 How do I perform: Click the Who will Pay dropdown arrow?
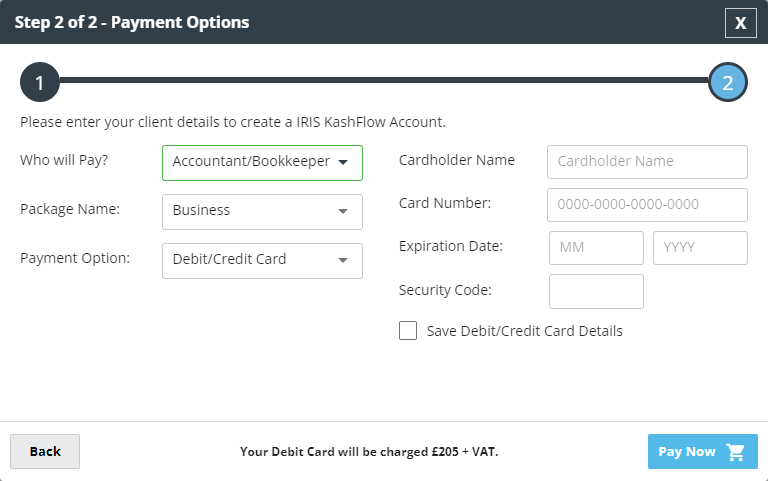(x=343, y=162)
